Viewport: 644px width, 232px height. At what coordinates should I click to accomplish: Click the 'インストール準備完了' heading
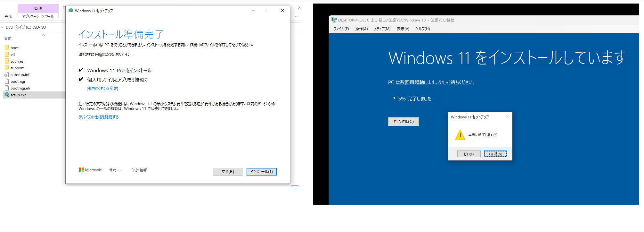[x=121, y=34]
